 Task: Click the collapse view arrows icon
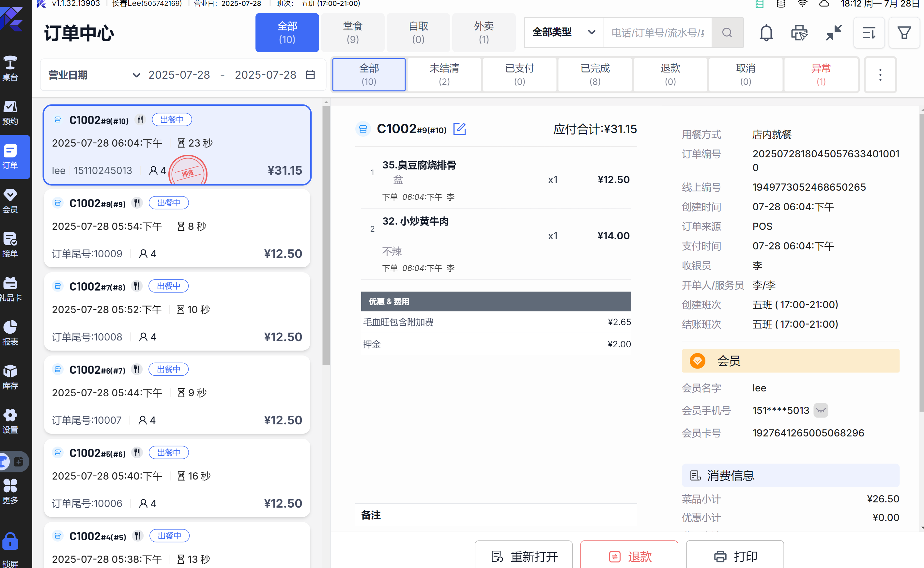834,33
